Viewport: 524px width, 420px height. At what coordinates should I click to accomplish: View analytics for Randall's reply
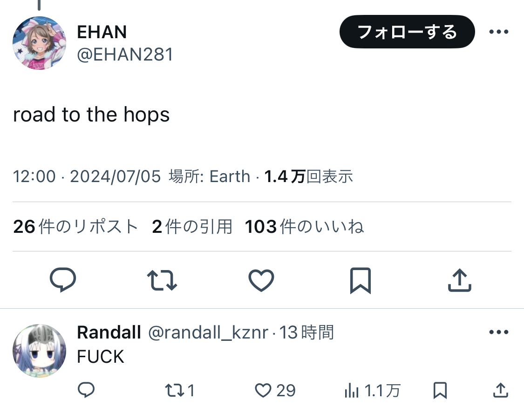click(372, 390)
